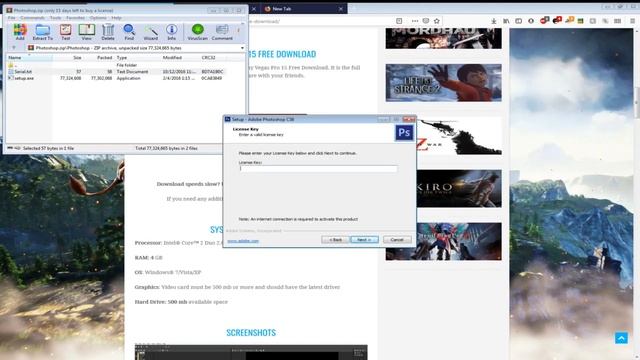Viewport: 640px width, 360px height.
Task: Open the World War Z thumbnail
Action: click(x=459, y=136)
